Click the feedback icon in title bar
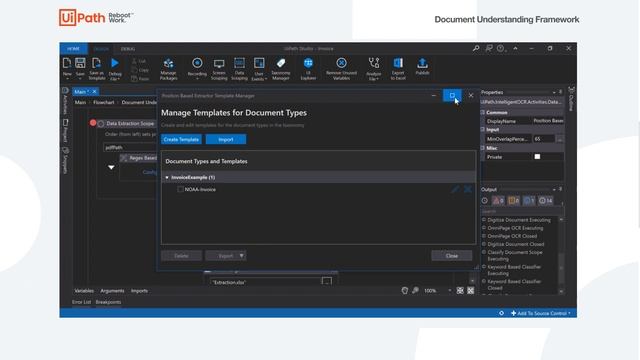This screenshot has height=360, width=640. (489, 48)
